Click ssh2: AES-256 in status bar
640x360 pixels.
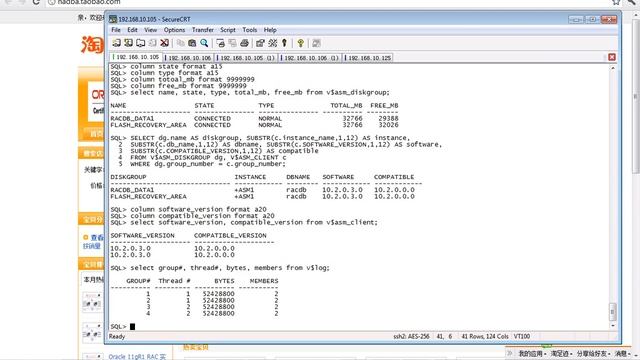pyautogui.click(x=411, y=336)
